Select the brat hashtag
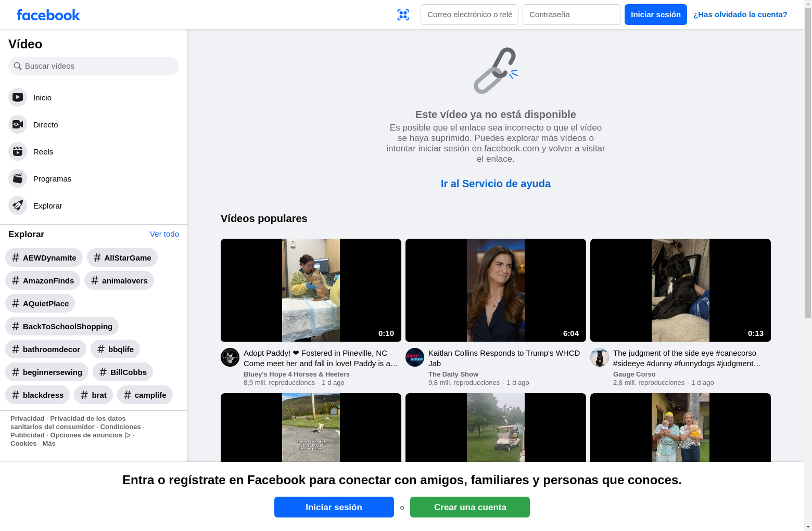This screenshot has width=812, height=531. coord(94,395)
